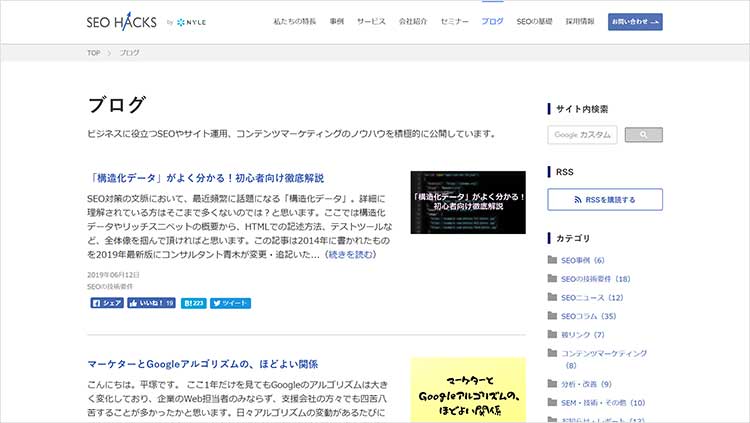
Task: Click the Google カスタム search field
Action: pos(582,135)
